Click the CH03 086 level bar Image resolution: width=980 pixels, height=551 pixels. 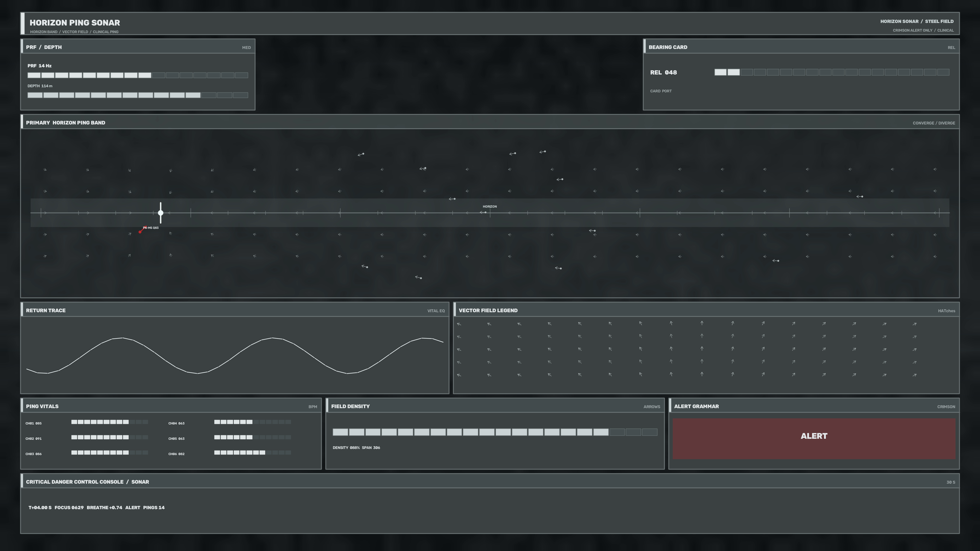(109, 453)
